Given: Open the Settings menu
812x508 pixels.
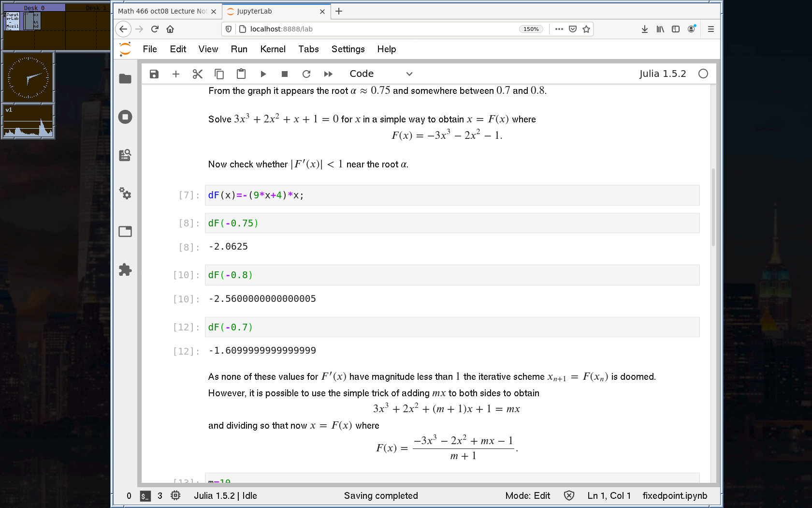Looking at the screenshot, I should [348, 49].
